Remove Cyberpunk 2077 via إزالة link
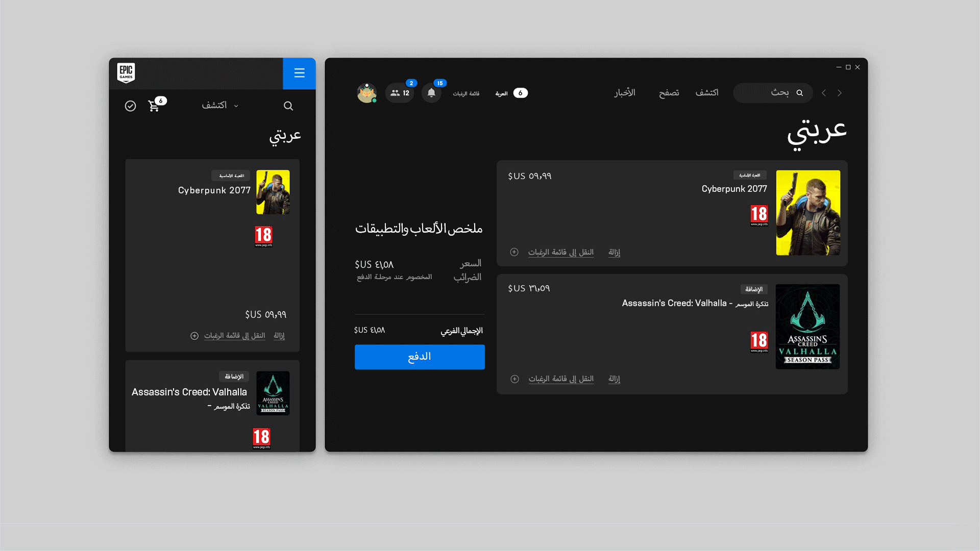Viewport: 980px width, 551px height. click(x=614, y=252)
